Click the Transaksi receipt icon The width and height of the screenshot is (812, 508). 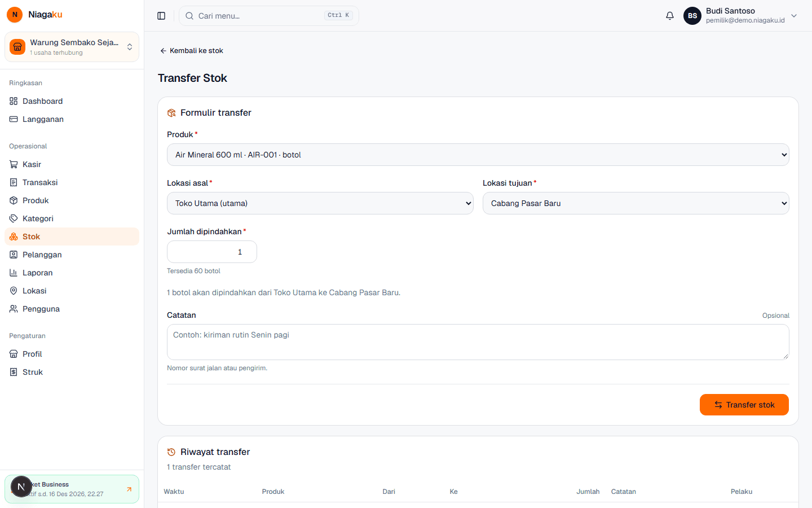[14, 182]
